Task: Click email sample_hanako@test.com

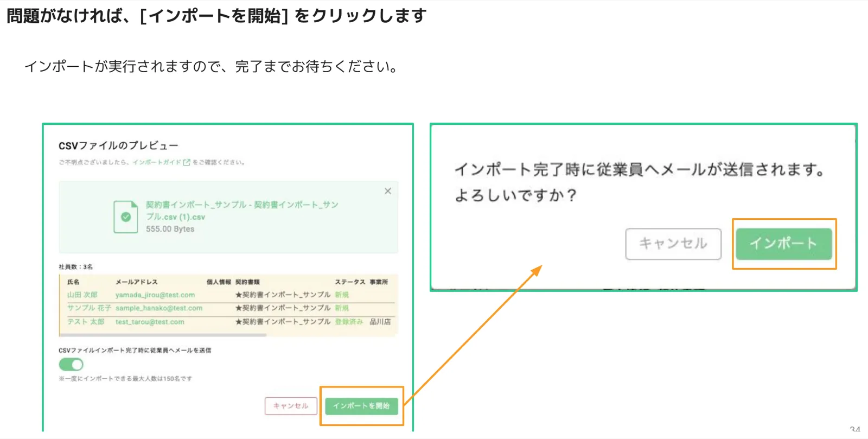Action: click(159, 308)
